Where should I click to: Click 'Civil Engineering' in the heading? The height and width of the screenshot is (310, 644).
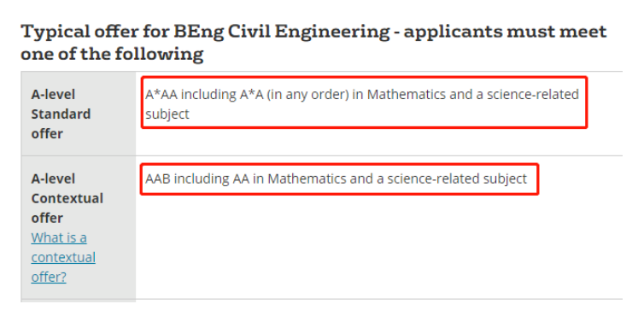pyautogui.click(x=307, y=32)
